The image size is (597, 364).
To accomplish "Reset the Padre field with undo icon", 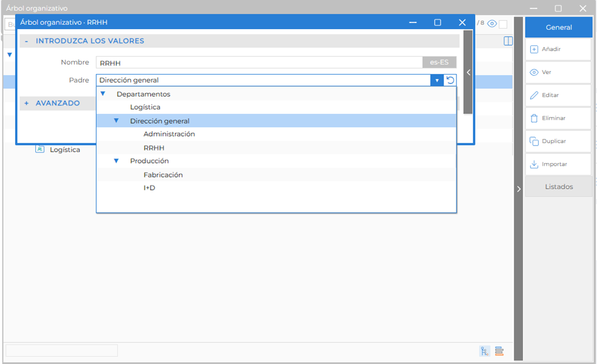I will (x=450, y=80).
